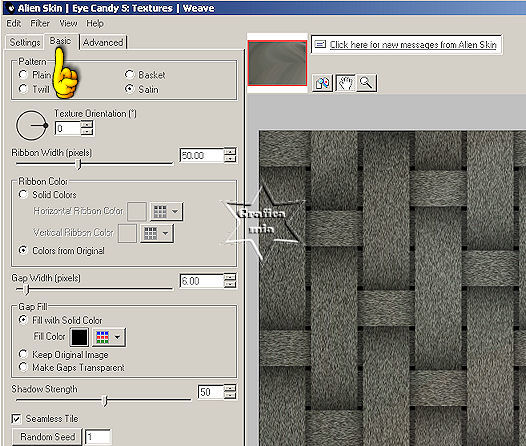
Task: Toggle the Seamless Tile checkbox
Action: click(x=16, y=419)
